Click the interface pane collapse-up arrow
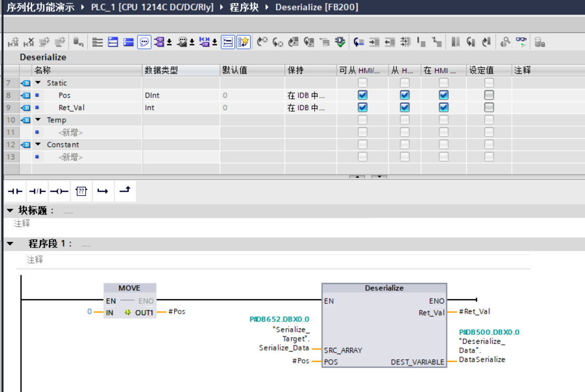The height and width of the screenshot is (392, 585). click(358, 177)
